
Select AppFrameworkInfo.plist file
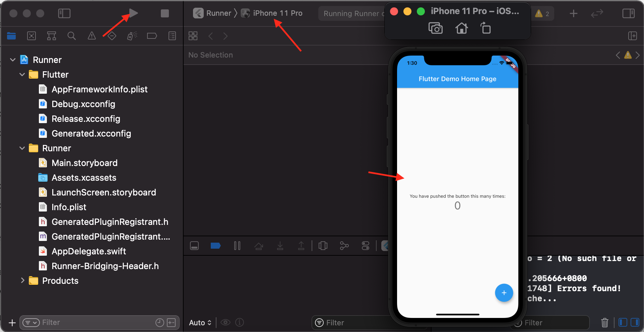[x=99, y=89]
